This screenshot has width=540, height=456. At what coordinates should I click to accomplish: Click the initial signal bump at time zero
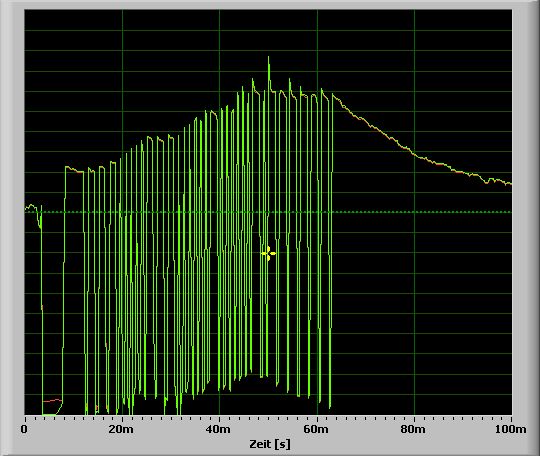click(32, 207)
